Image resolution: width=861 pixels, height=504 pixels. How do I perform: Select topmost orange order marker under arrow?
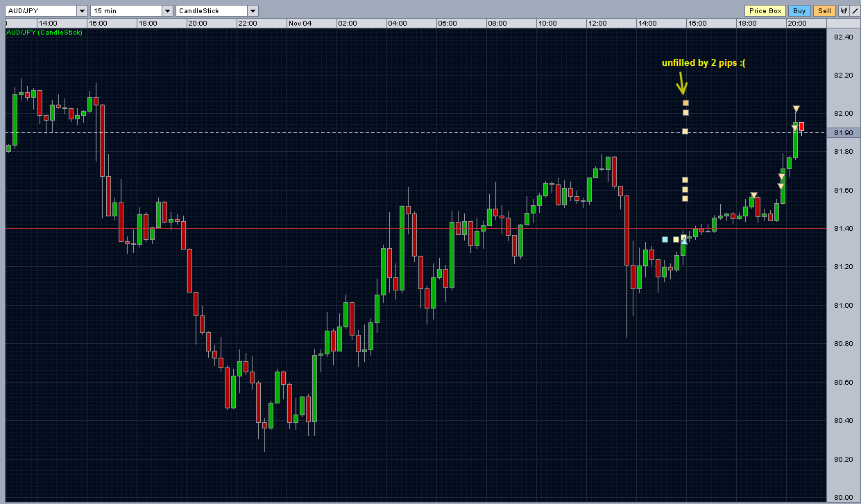[685, 103]
